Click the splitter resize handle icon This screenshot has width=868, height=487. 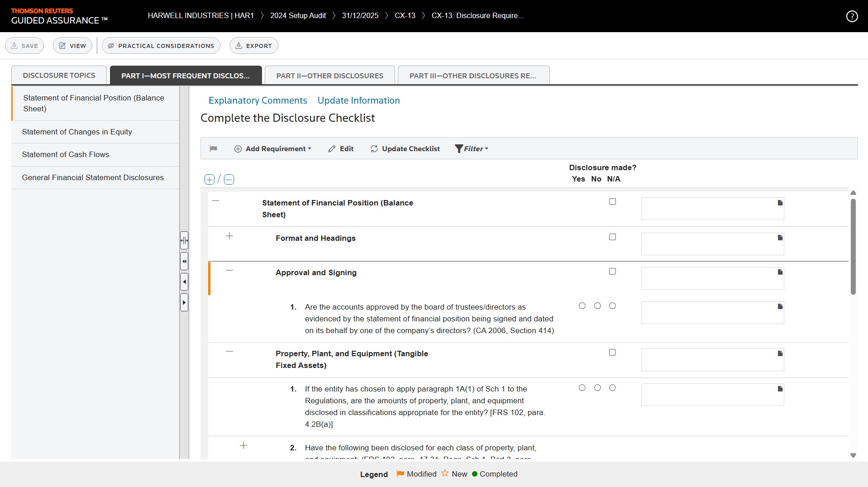pos(184,240)
